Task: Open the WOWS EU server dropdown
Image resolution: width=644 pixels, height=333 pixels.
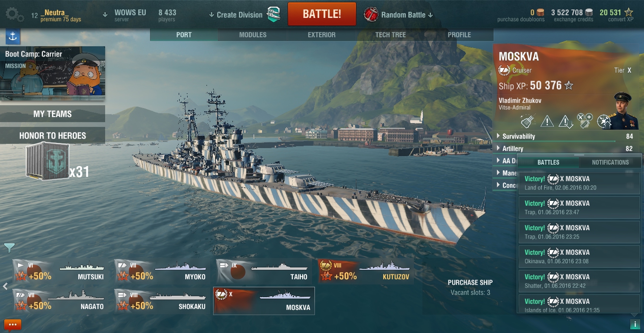Action: (124, 15)
